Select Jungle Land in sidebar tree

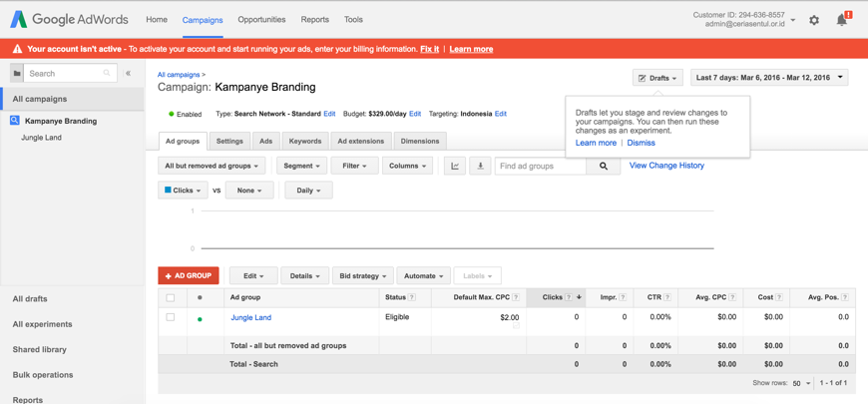pyautogui.click(x=41, y=138)
